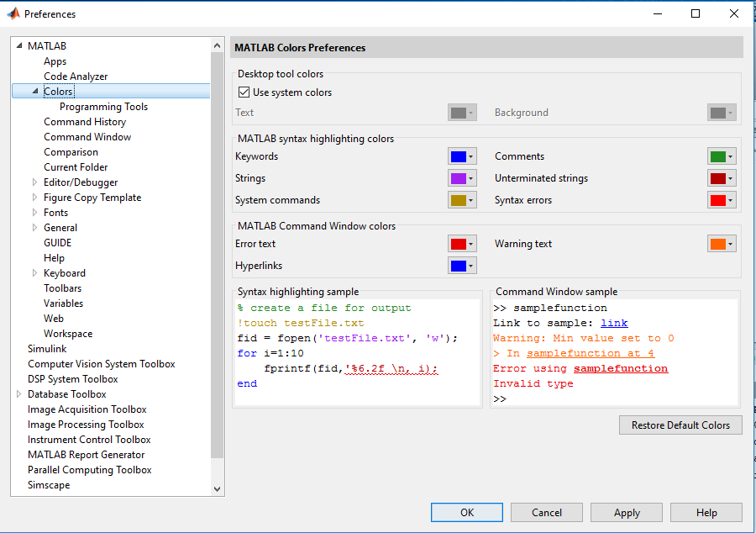Select Workspace preferences
The width and height of the screenshot is (756, 533).
coord(68,334)
